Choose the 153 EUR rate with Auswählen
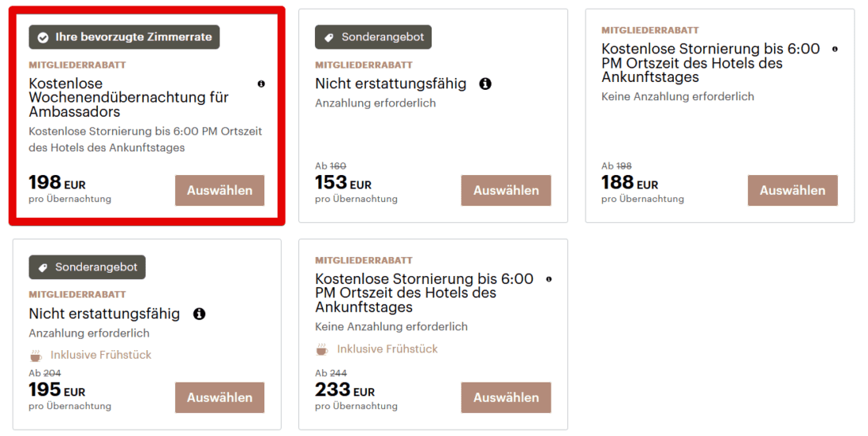 [506, 191]
